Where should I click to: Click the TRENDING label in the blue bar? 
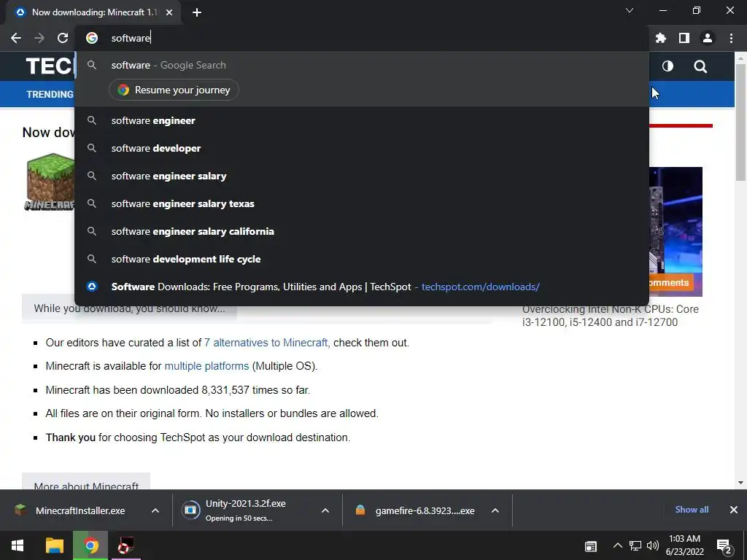click(x=50, y=94)
